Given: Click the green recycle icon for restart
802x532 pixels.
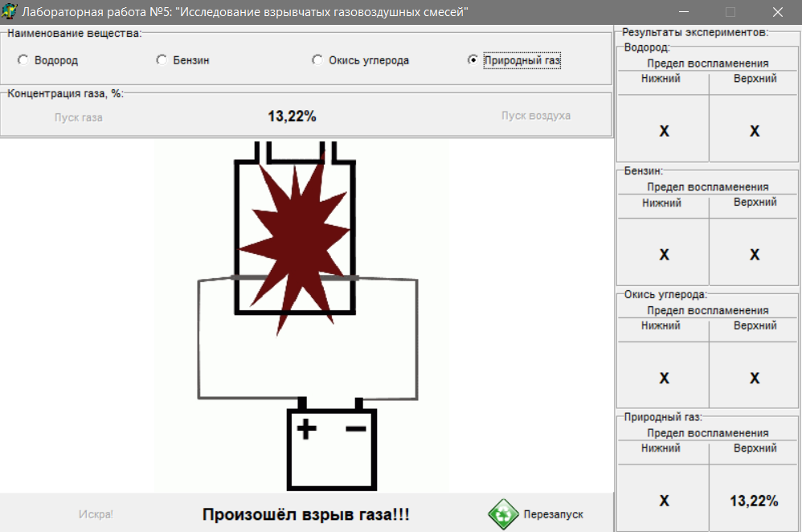Looking at the screenshot, I should [503, 514].
